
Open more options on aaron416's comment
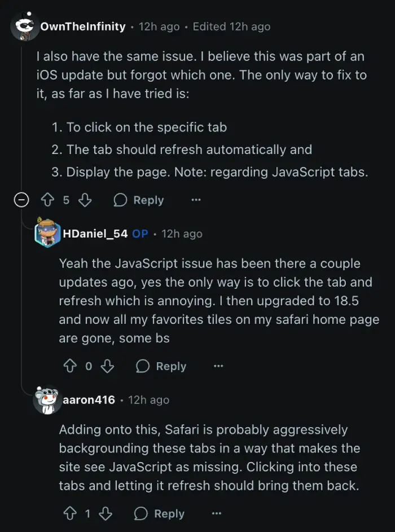[x=217, y=513]
